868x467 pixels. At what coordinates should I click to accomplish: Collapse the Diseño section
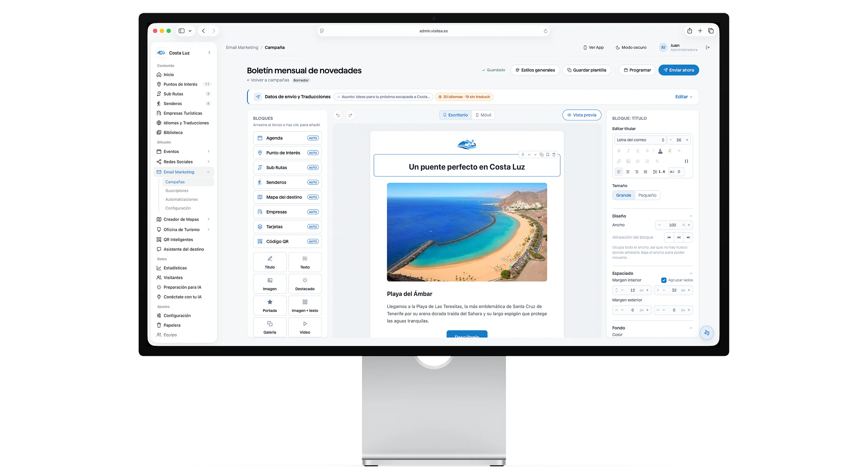(691, 216)
